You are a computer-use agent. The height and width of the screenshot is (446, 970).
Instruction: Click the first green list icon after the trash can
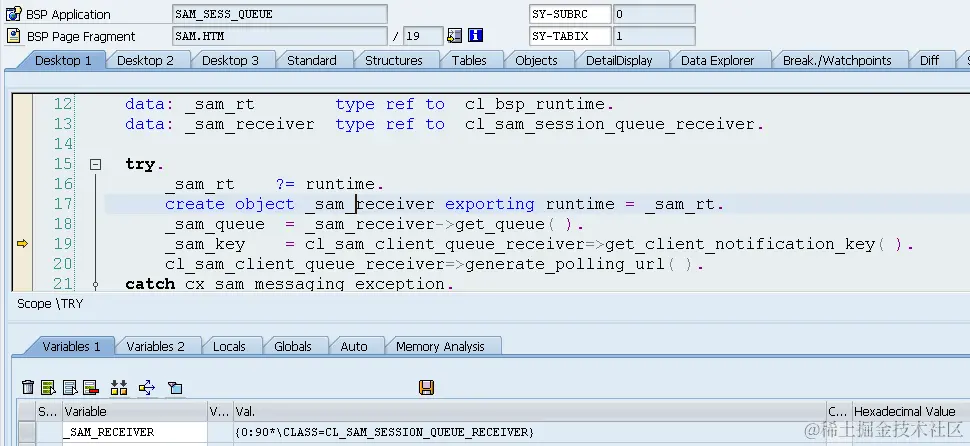[48, 388]
